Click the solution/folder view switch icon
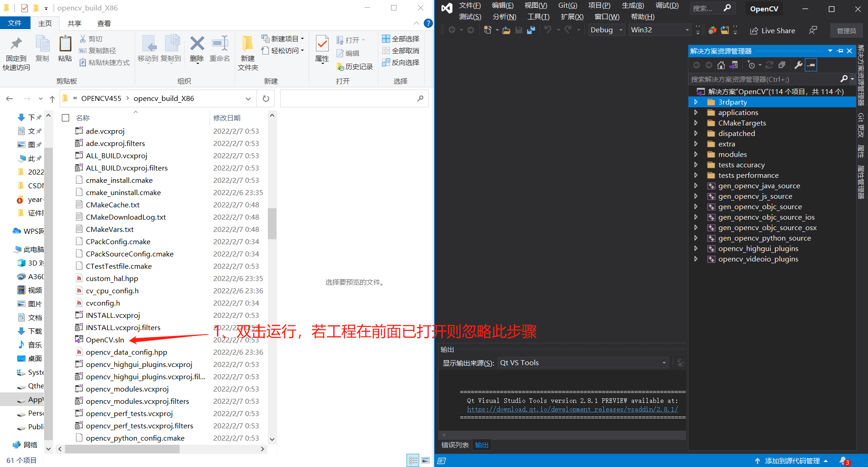 733,65
